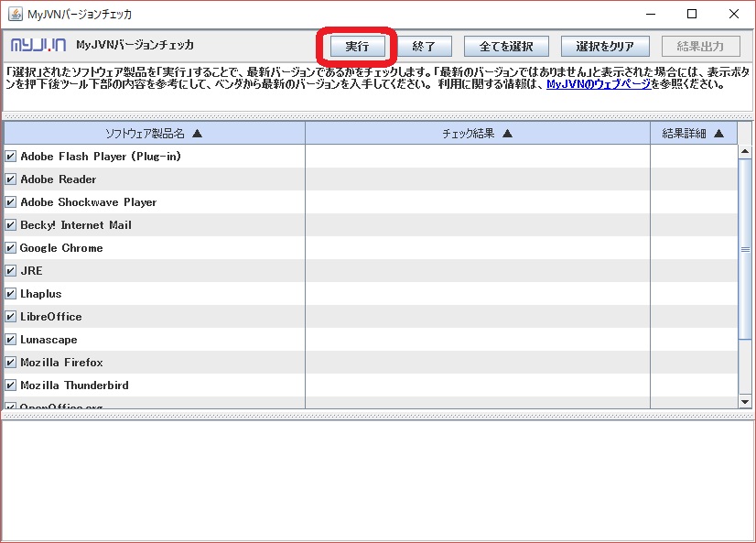Select the Lhaplus row text

(41, 294)
